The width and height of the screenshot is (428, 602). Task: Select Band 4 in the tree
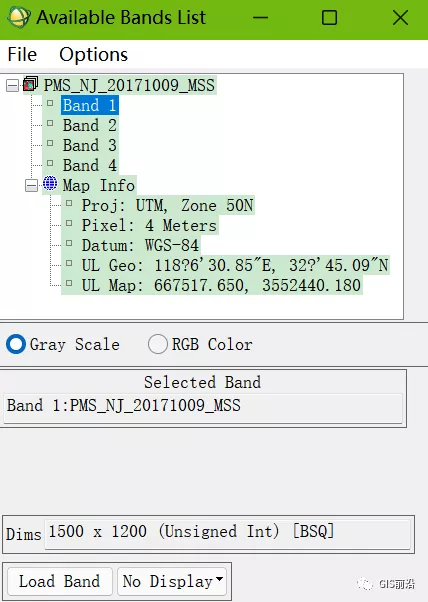[x=90, y=165]
